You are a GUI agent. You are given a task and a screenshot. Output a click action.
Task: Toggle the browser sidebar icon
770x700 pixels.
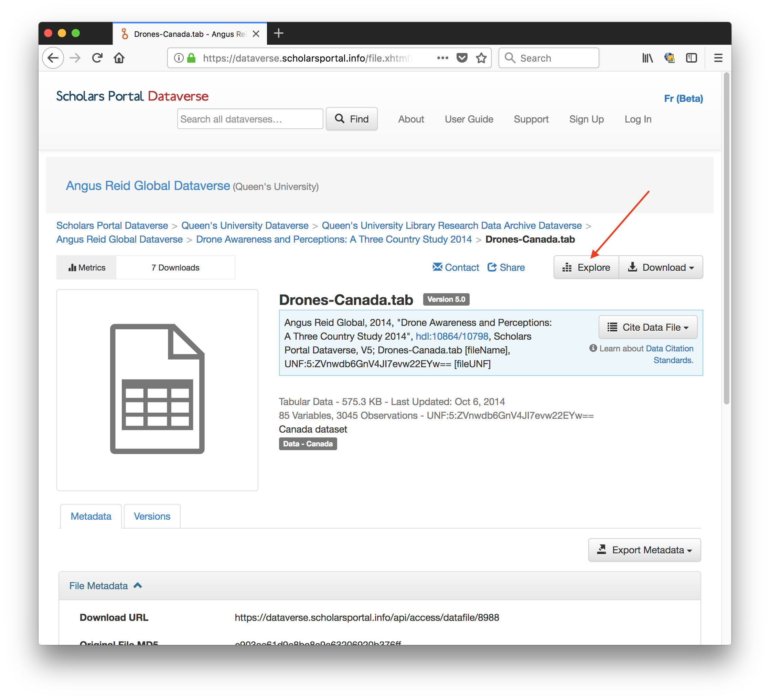(691, 58)
